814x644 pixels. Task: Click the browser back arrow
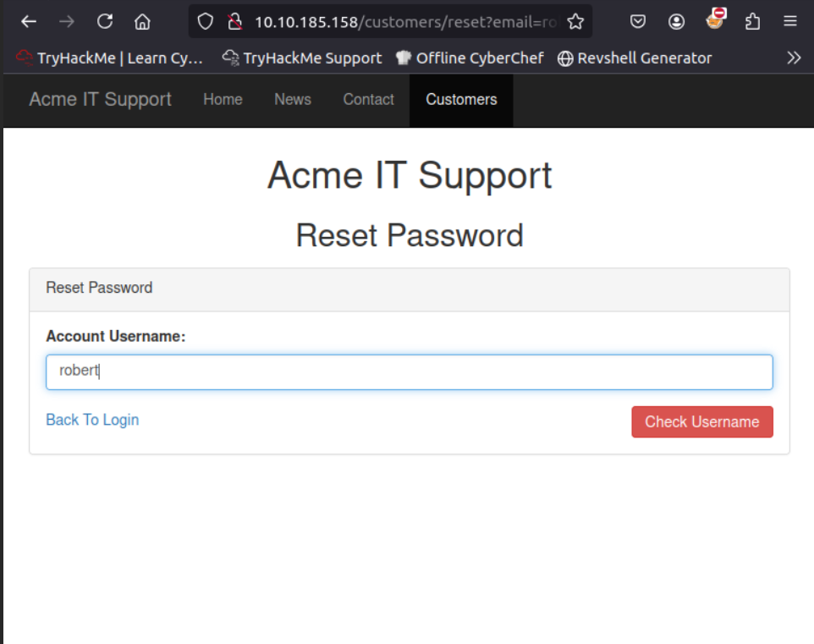29,22
